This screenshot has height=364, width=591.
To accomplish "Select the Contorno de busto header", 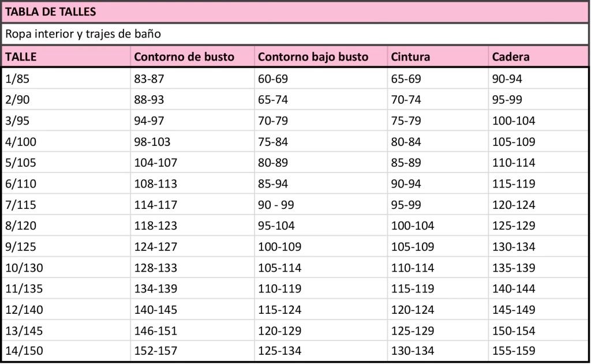I will (x=184, y=57).
